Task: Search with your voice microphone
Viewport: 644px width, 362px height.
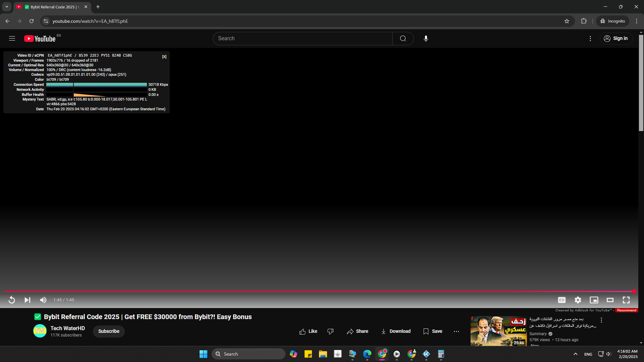Action: (426, 39)
